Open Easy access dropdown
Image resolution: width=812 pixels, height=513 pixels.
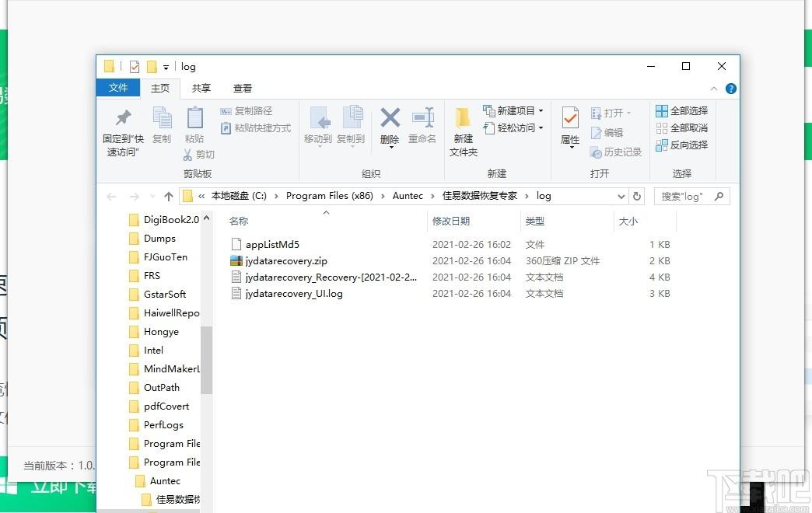[513, 128]
